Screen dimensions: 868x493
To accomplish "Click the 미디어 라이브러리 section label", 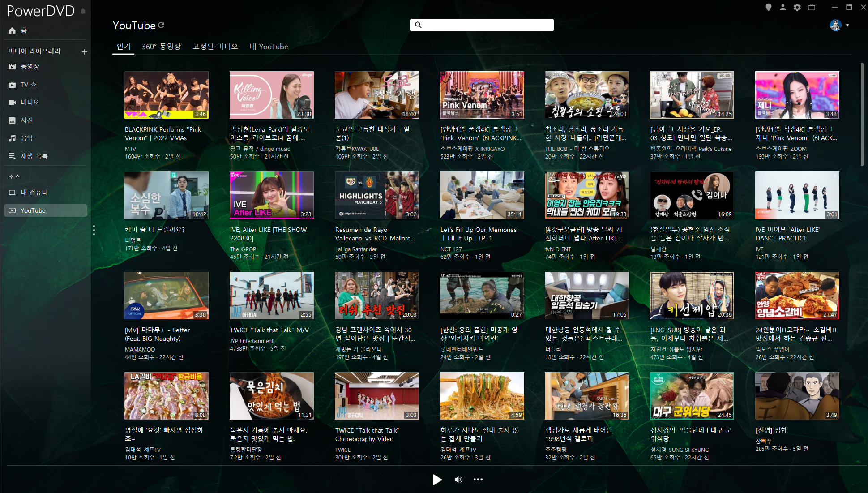I will (x=34, y=51).
